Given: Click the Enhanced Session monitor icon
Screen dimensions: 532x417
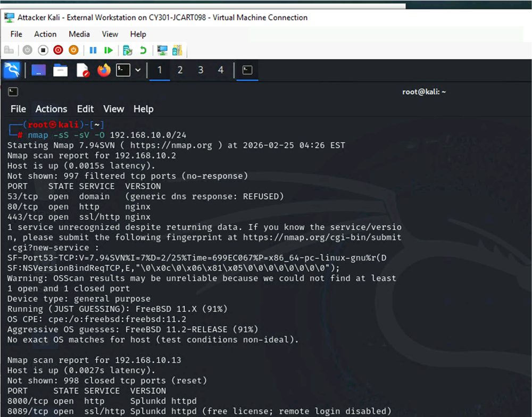Looking at the screenshot, I should pos(162,50).
